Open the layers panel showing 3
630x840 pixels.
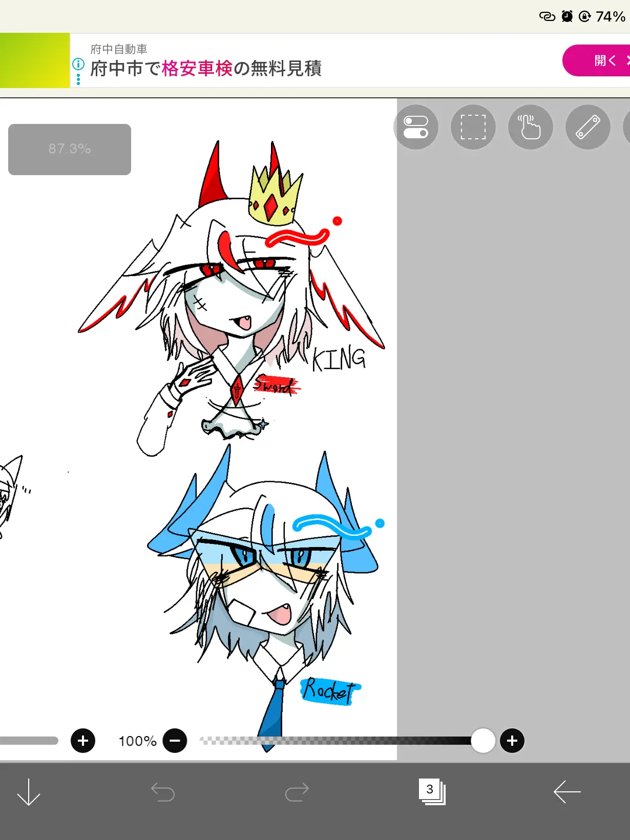[x=432, y=792]
